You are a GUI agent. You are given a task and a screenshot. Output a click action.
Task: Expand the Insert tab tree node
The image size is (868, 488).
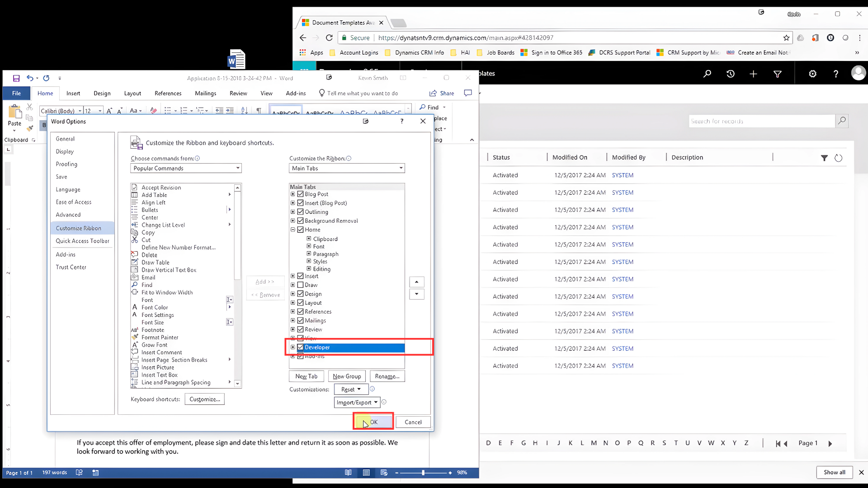point(292,276)
